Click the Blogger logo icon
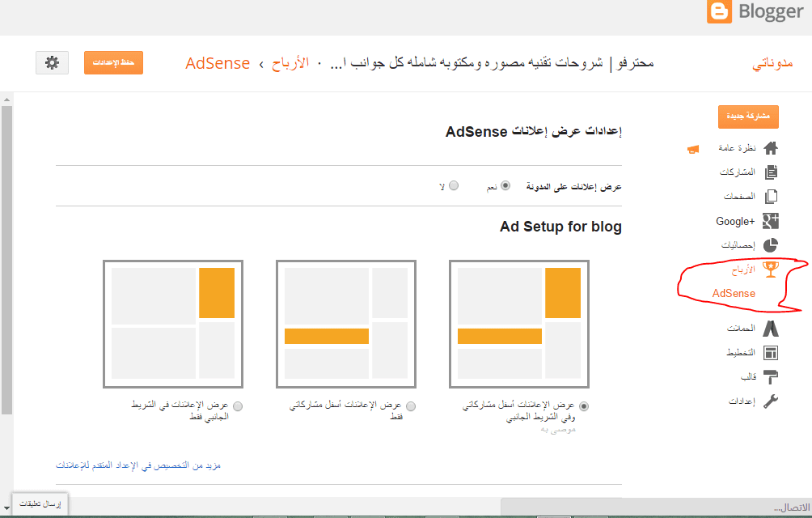812x518 pixels. 719,11
